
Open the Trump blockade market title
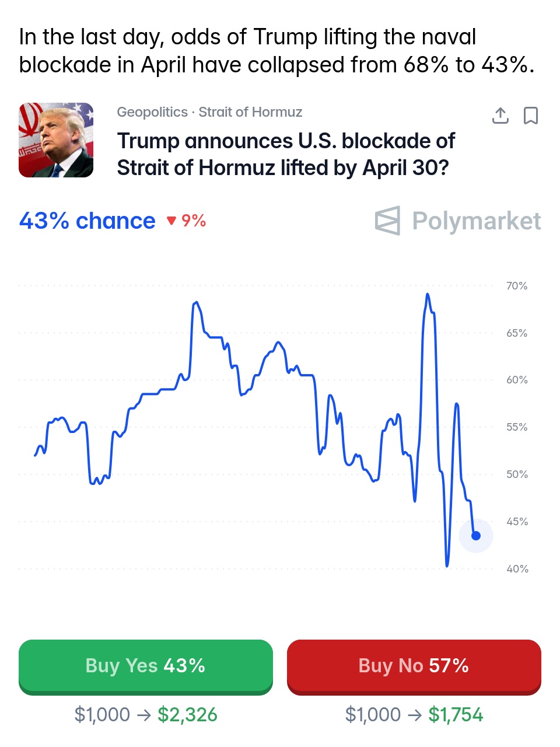pyautogui.click(x=286, y=154)
